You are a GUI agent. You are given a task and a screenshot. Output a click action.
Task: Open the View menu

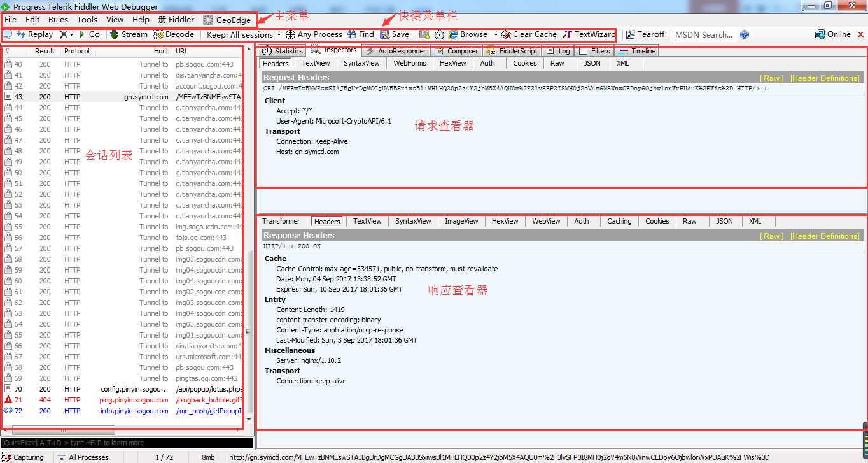click(x=115, y=20)
